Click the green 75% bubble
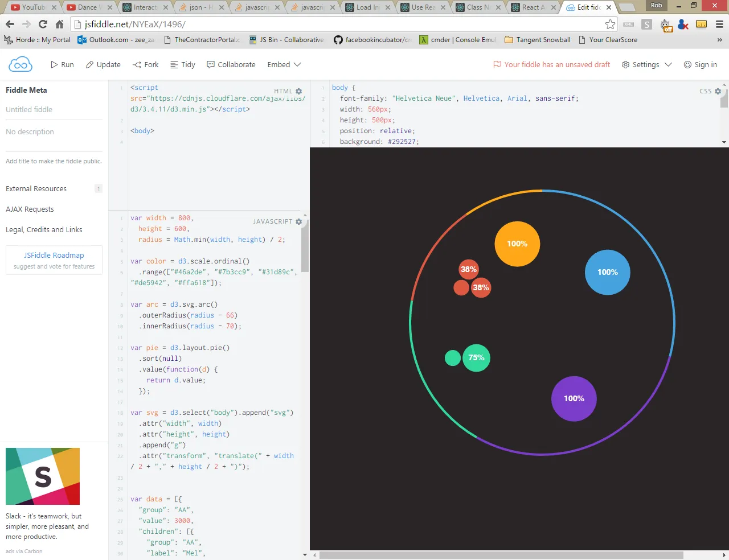 [476, 358]
